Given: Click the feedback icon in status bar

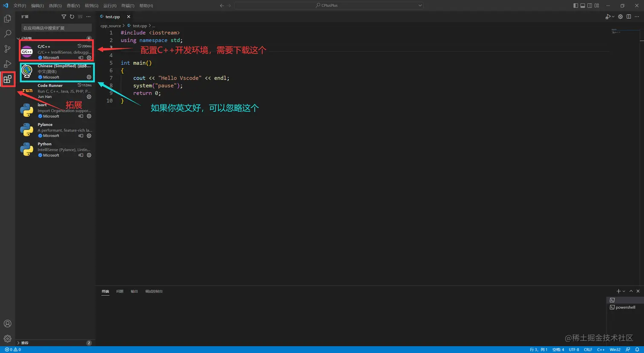Looking at the screenshot, I should click(628, 350).
